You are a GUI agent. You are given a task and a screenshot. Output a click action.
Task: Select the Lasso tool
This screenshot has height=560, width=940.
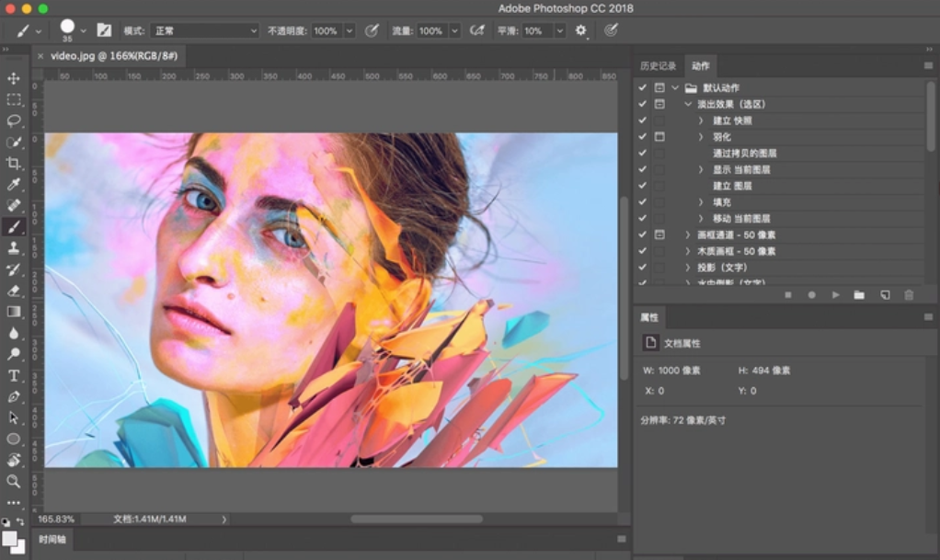tap(14, 120)
